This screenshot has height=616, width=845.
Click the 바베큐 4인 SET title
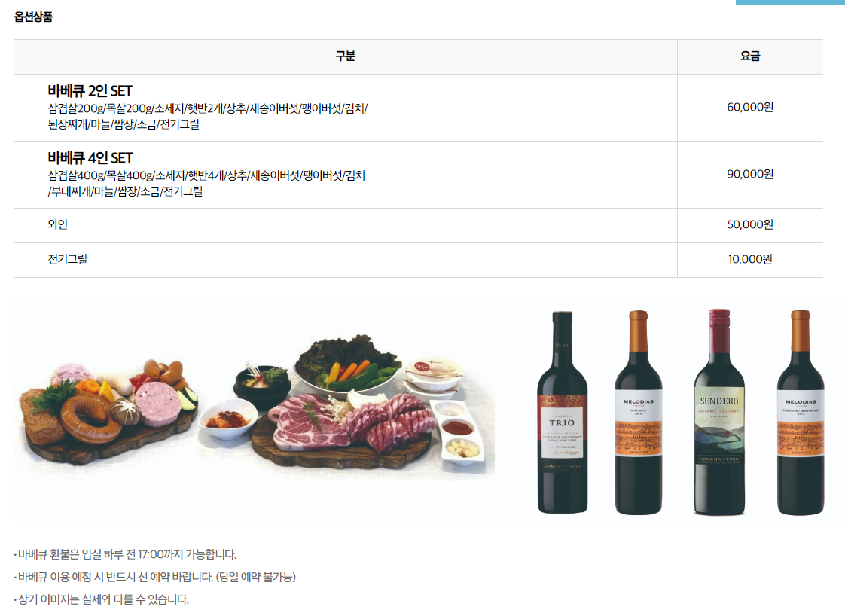click(90, 158)
